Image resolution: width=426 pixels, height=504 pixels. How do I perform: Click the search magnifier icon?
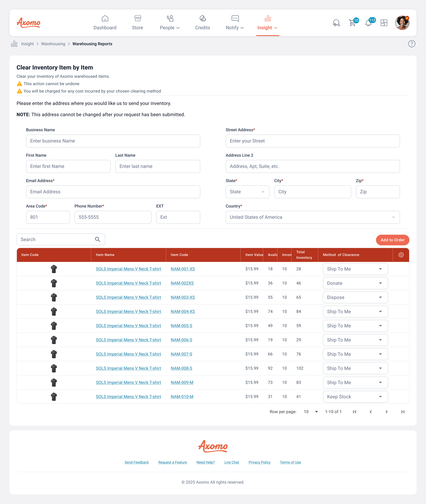pyautogui.click(x=98, y=239)
